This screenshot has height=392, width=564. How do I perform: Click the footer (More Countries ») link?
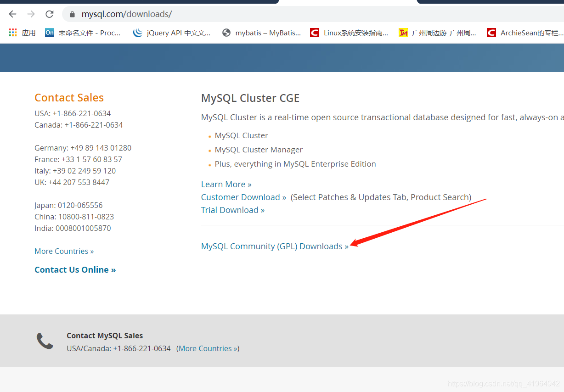point(208,348)
